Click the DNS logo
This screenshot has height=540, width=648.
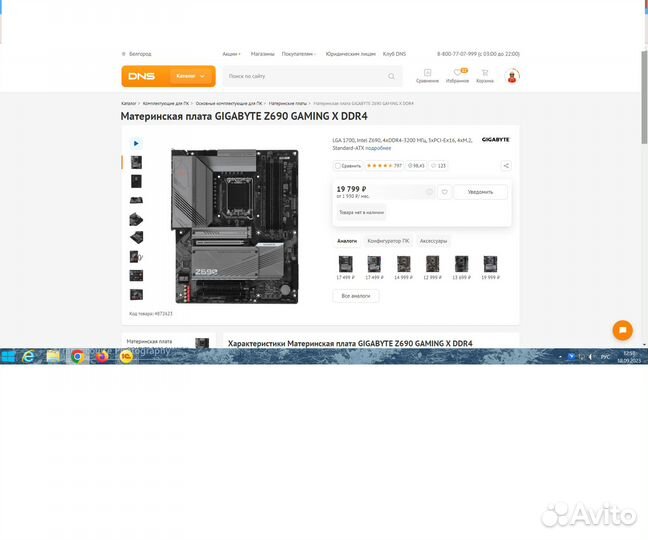point(141,76)
